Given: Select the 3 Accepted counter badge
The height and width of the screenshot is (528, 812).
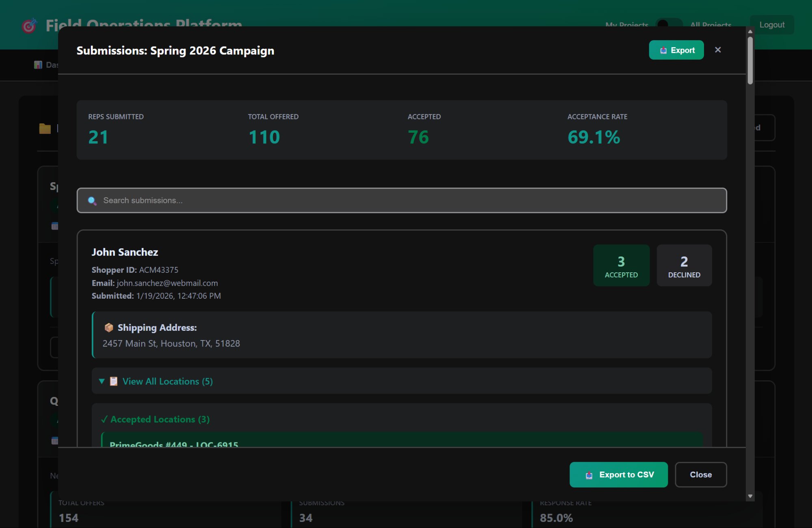Looking at the screenshot, I should (621, 265).
